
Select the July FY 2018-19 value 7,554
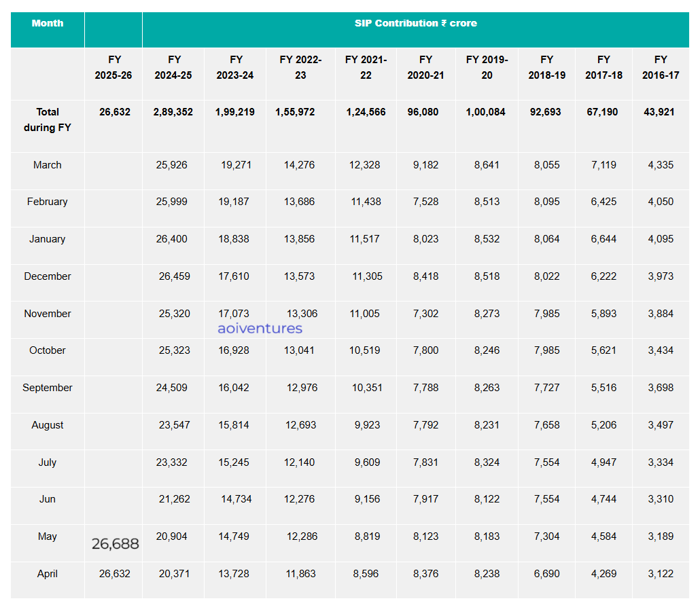pos(547,462)
